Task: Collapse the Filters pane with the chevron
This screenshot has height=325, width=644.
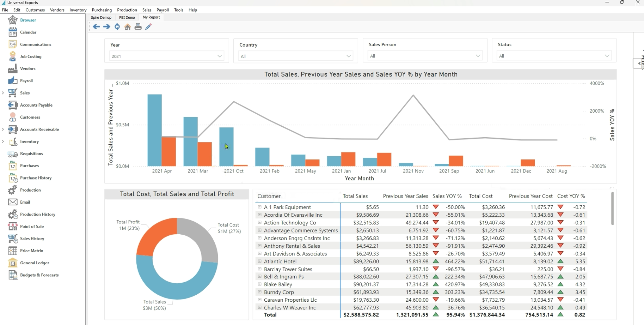Action: 639,63
